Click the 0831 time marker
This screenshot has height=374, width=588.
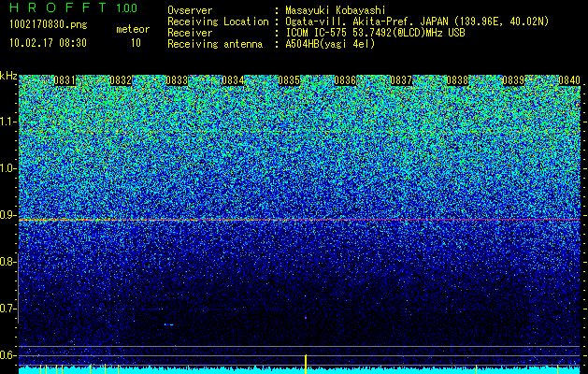65,80
